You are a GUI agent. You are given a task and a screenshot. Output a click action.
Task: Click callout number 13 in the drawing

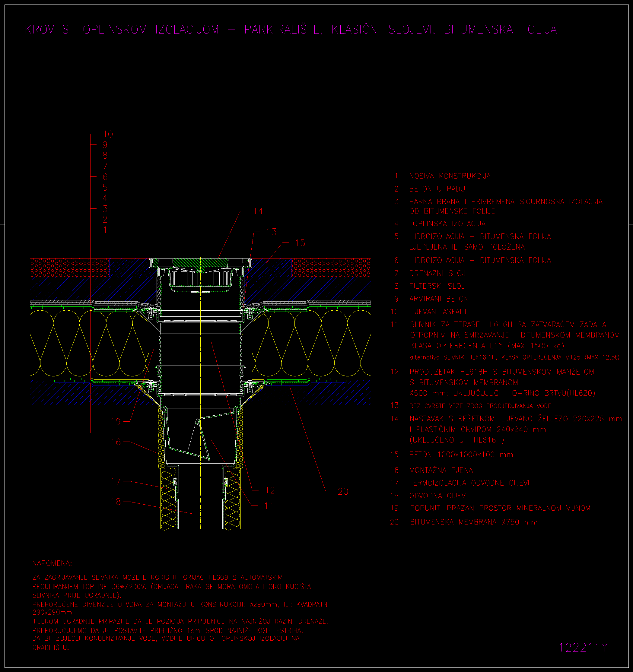[x=272, y=232]
